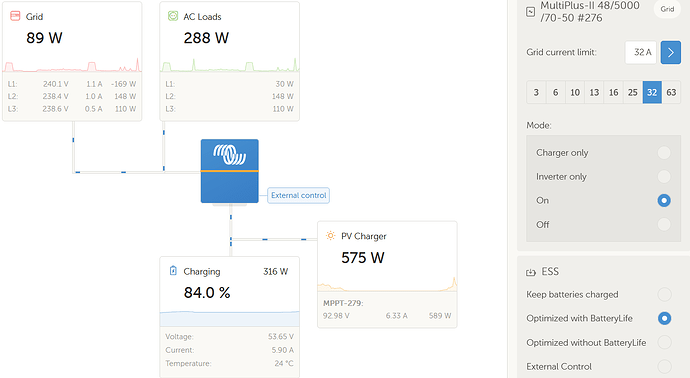Screen dimensions: 690x378
Task: Set current limit to 6 A
Action: click(x=555, y=92)
